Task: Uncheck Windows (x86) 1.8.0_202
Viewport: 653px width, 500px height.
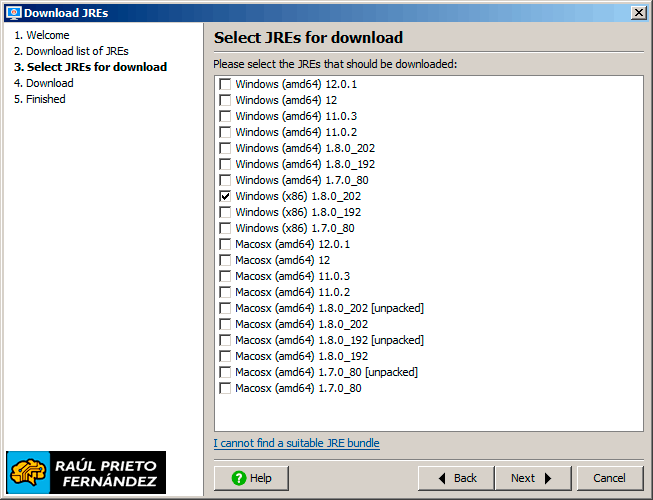Action: (225, 196)
